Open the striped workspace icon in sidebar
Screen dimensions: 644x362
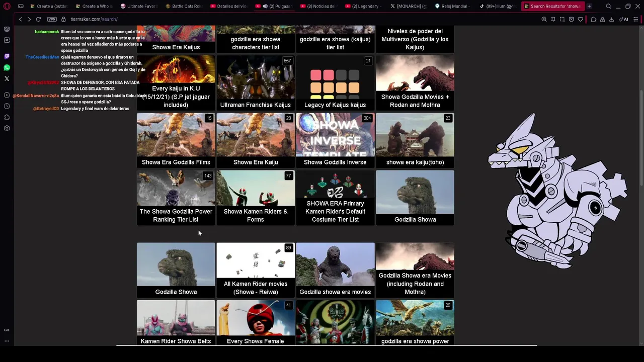pyautogui.click(x=7, y=29)
